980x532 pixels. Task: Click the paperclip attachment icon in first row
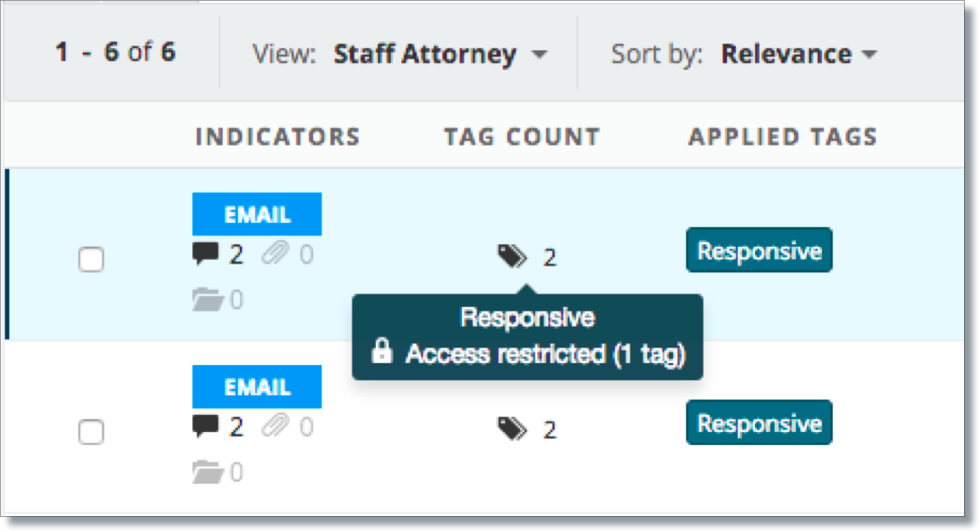[x=275, y=255]
